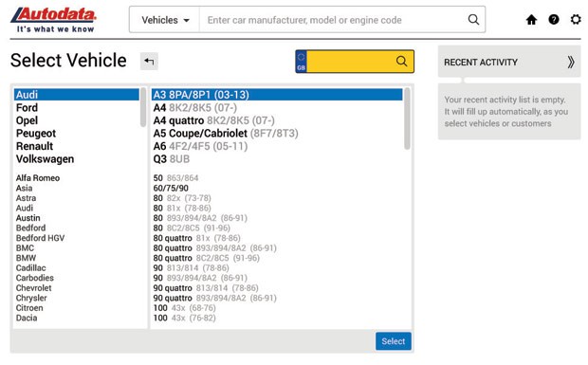588x365 pixels.
Task: Select model 80 893/894/8A2 (86-91)
Action: 200,218
